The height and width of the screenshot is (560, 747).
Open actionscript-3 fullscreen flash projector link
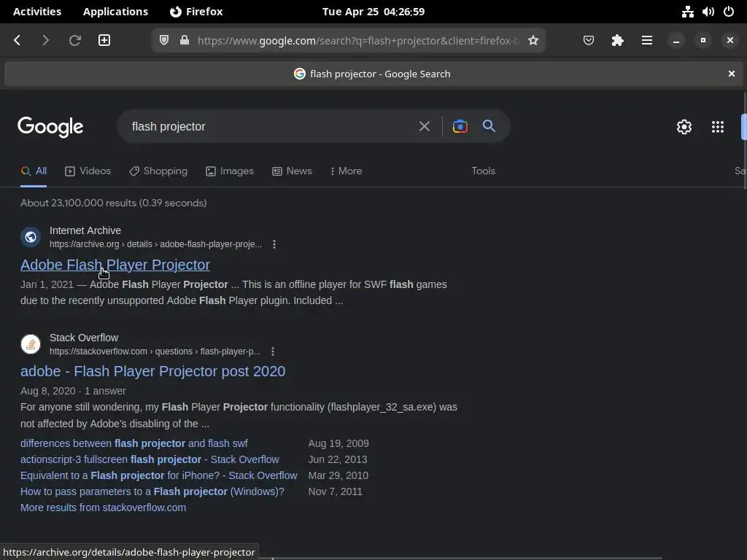coord(150,459)
